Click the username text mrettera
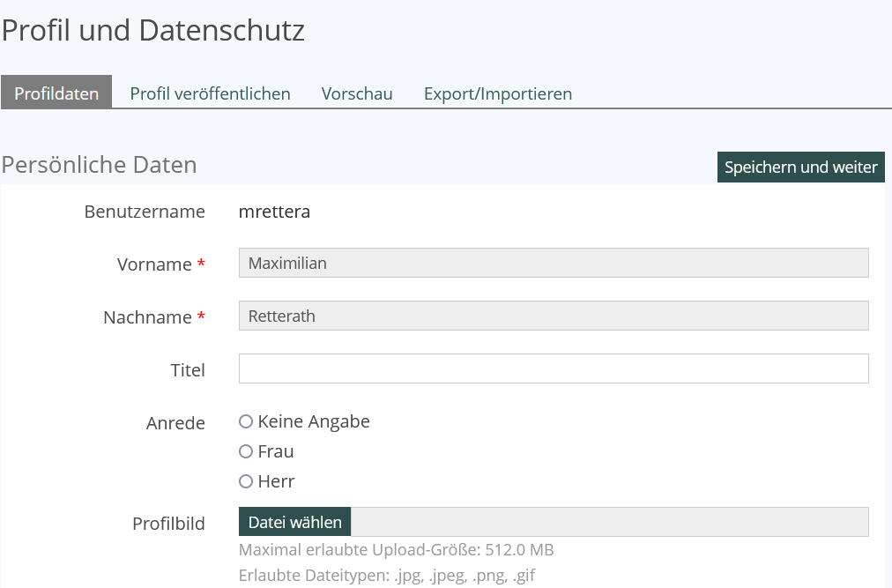This screenshot has height=588, width=892. tap(274, 212)
